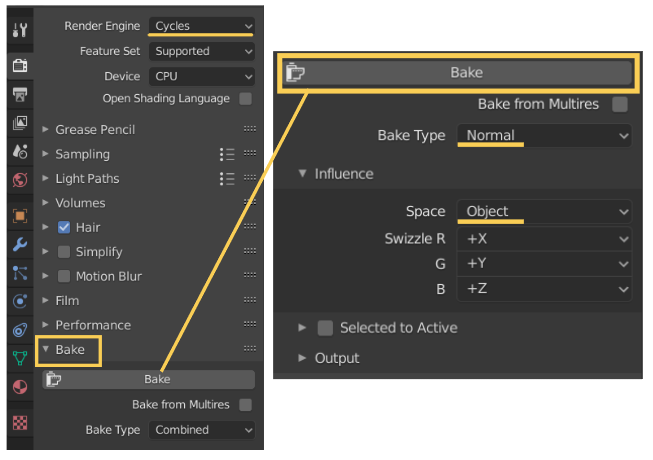Viewport: 653px width, 460px height.
Task: Toggle Open Shading Language checkbox
Action: click(x=245, y=99)
